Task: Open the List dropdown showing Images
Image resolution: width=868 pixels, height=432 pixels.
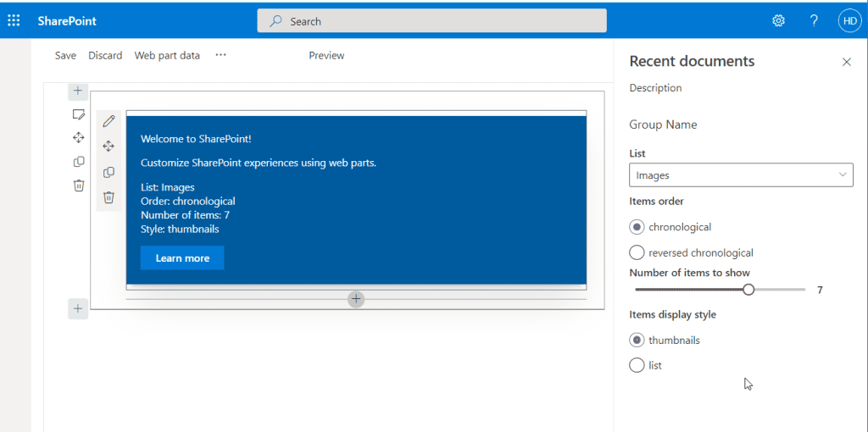Action: point(741,175)
